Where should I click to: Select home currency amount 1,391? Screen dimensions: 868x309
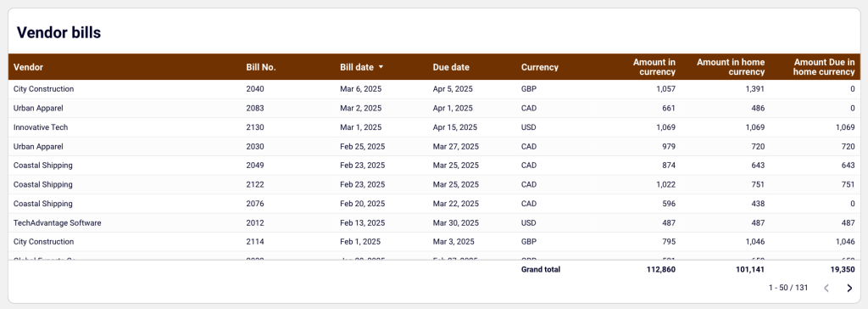coord(755,89)
